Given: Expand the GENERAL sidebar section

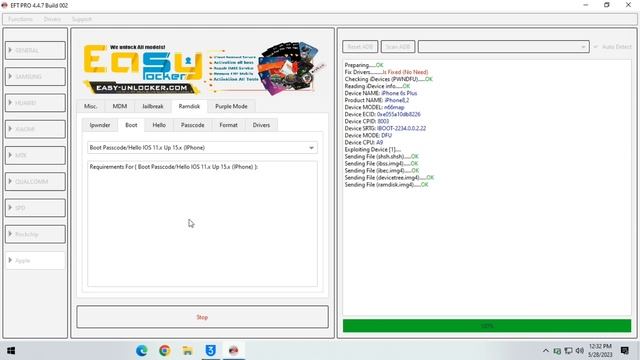Looking at the screenshot, I should click(x=35, y=50).
